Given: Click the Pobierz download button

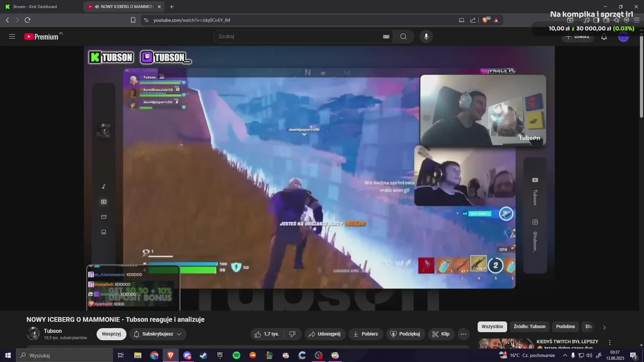Looking at the screenshot, I should [365, 334].
